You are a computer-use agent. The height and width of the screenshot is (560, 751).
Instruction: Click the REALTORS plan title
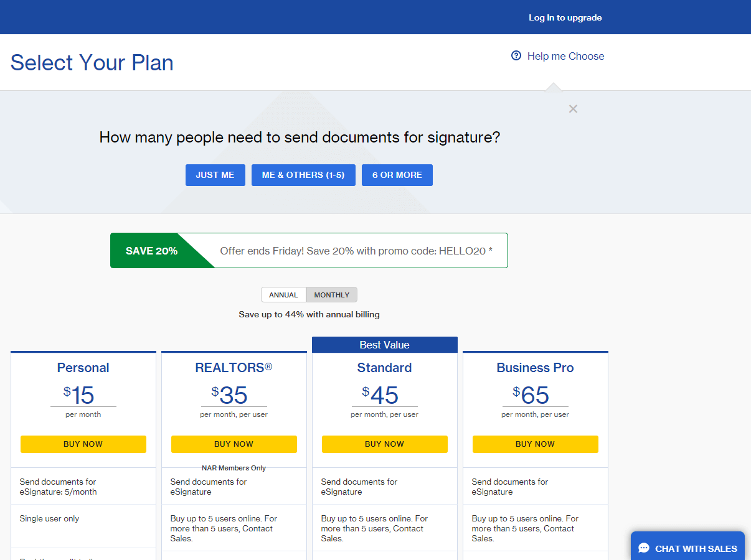click(x=234, y=368)
